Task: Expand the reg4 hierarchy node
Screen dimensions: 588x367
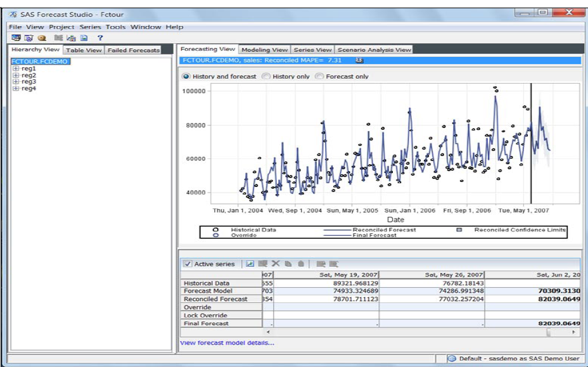Action: point(16,89)
